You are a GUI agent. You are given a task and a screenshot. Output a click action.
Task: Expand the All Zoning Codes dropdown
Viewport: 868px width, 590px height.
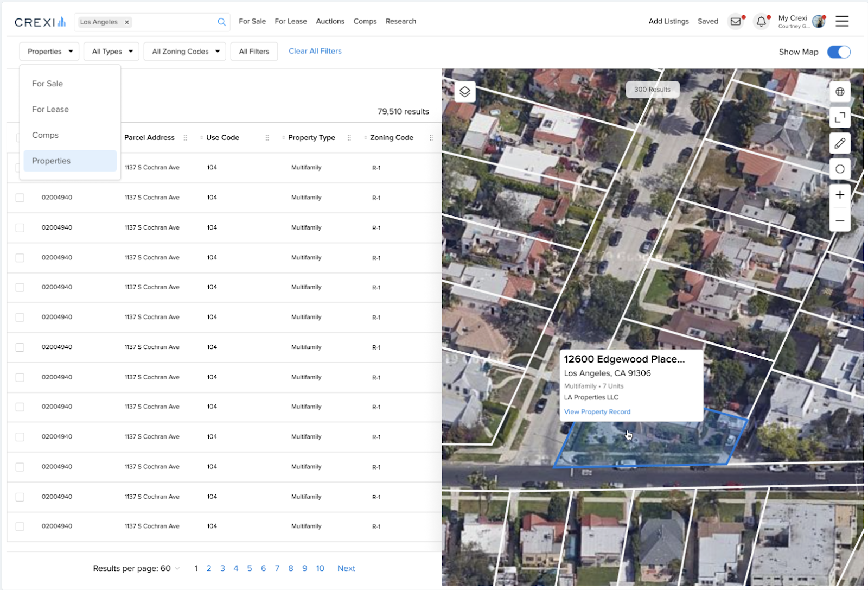[184, 51]
